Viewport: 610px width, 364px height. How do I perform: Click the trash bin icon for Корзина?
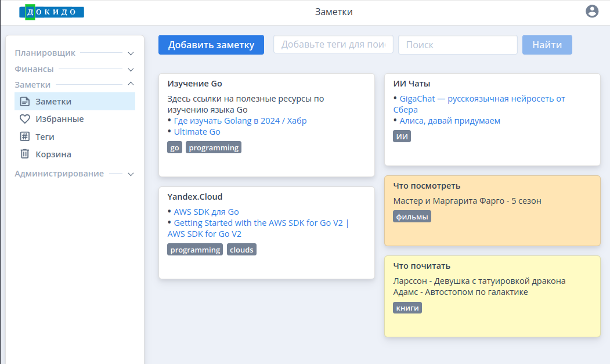pos(25,154)
